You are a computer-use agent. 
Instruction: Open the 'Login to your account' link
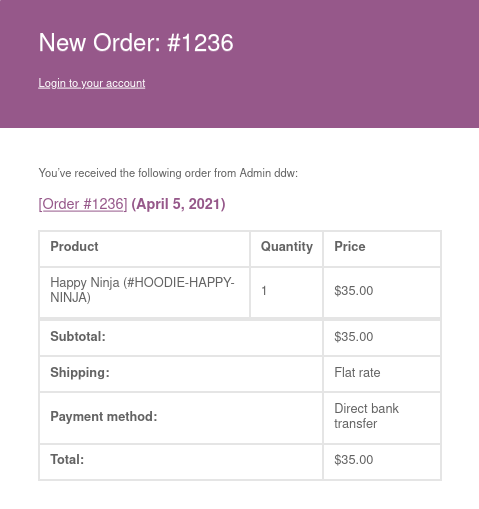(92, 83)
